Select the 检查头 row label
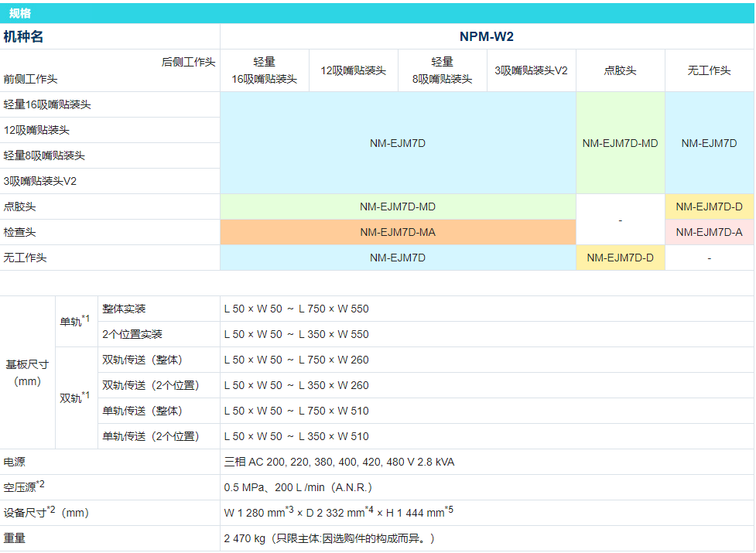756x553 pixels. 20,232
